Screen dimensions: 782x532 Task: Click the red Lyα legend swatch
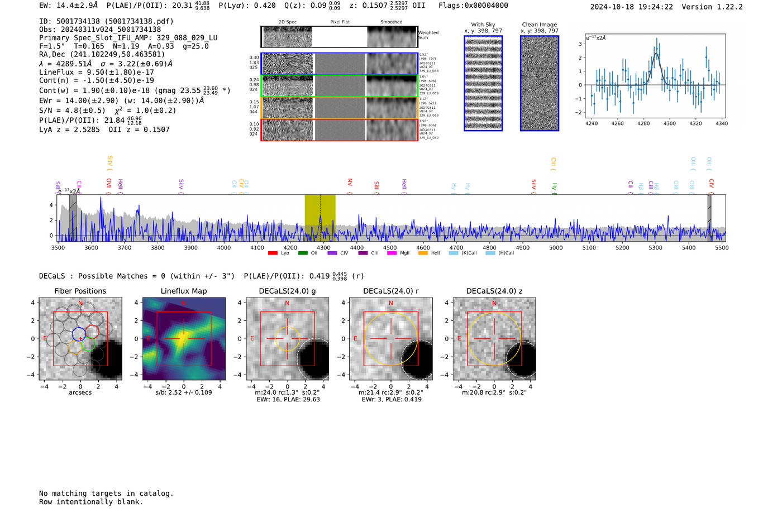(x=273, y=253)
